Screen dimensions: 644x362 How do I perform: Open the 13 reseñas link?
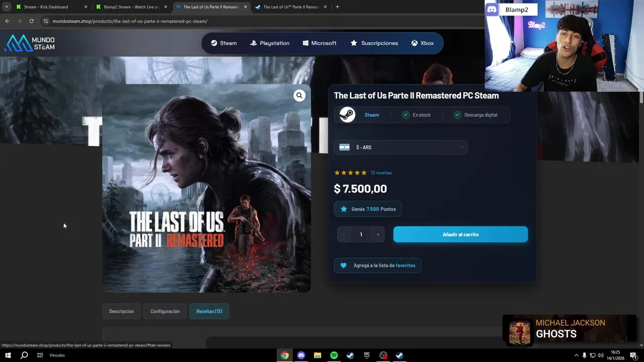(x=381, y=172)
